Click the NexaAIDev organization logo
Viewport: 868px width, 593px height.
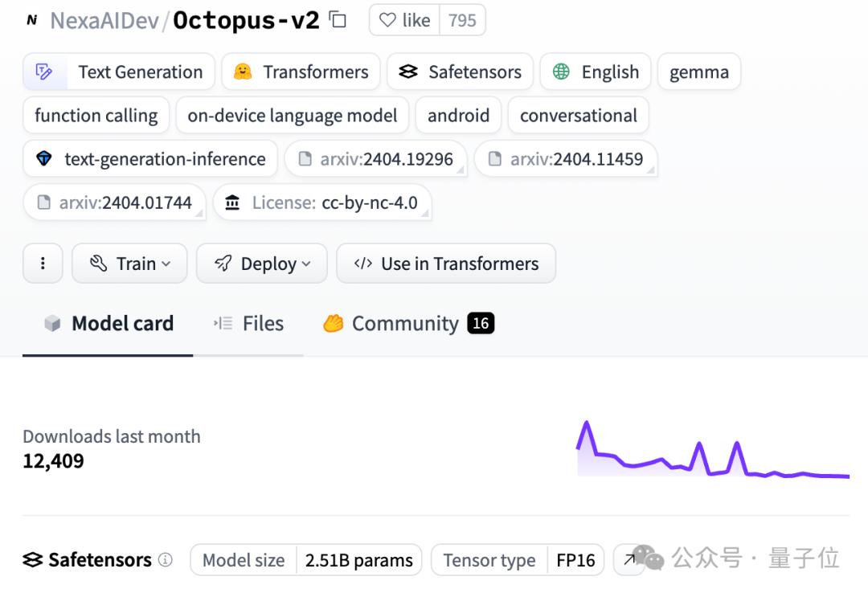point(32,20)
